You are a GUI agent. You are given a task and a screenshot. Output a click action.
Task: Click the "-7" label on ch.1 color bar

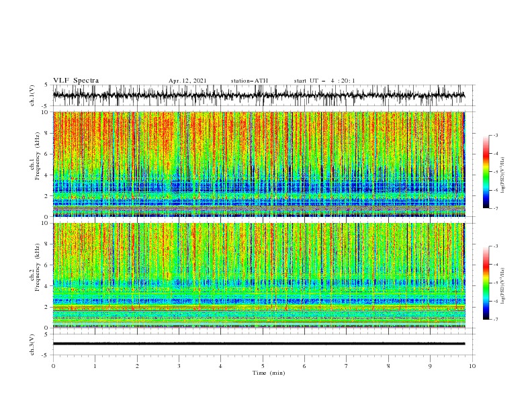coord(495,208)
